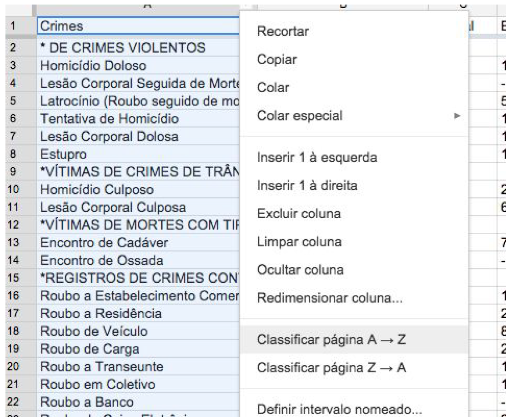The height and width of the screenshot is (420, 512).
Task: Choose Colar in the context menu
Action: click(x=273, y=88)
